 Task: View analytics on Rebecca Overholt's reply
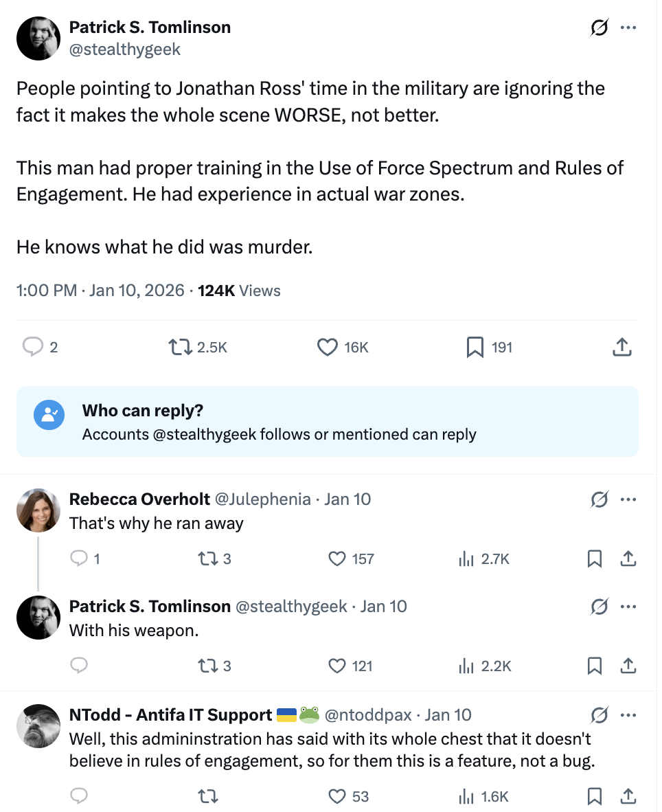click(467, 559)
